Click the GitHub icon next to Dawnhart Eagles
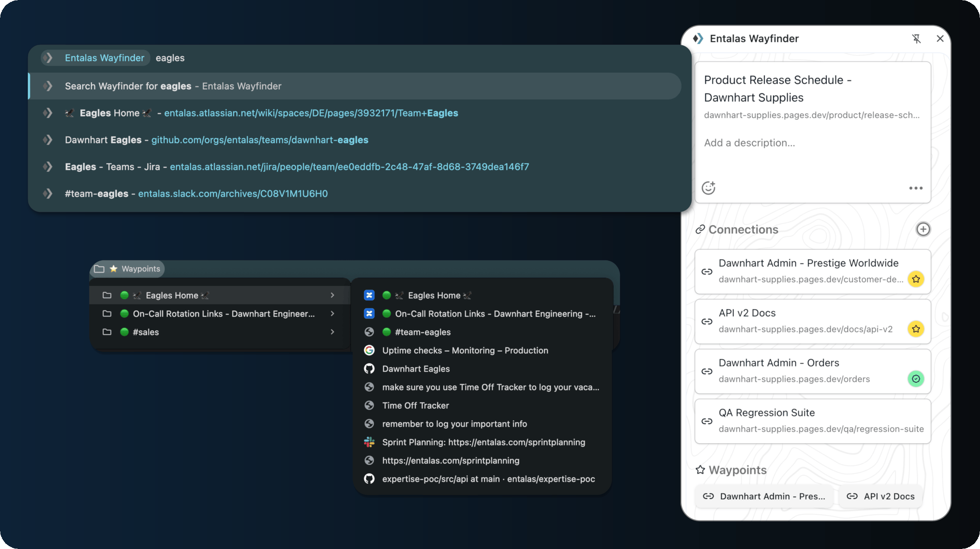980x549 pixels. 369,368
